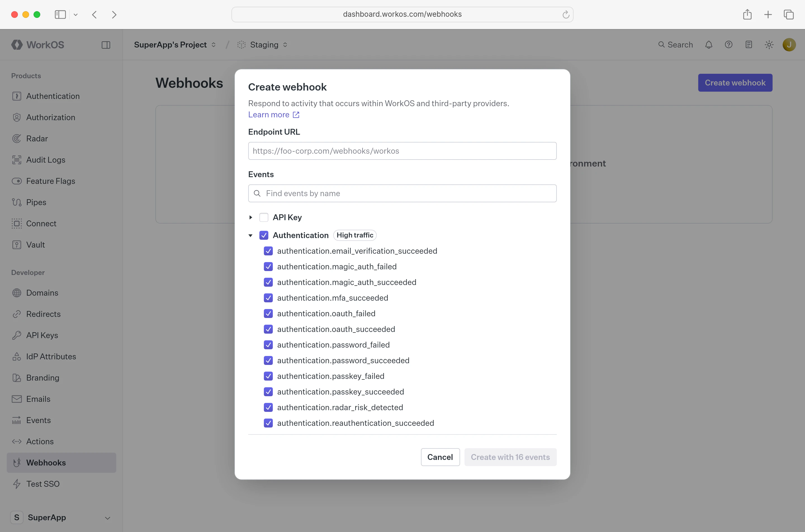Click the Create webhook page button

point(735,82)
